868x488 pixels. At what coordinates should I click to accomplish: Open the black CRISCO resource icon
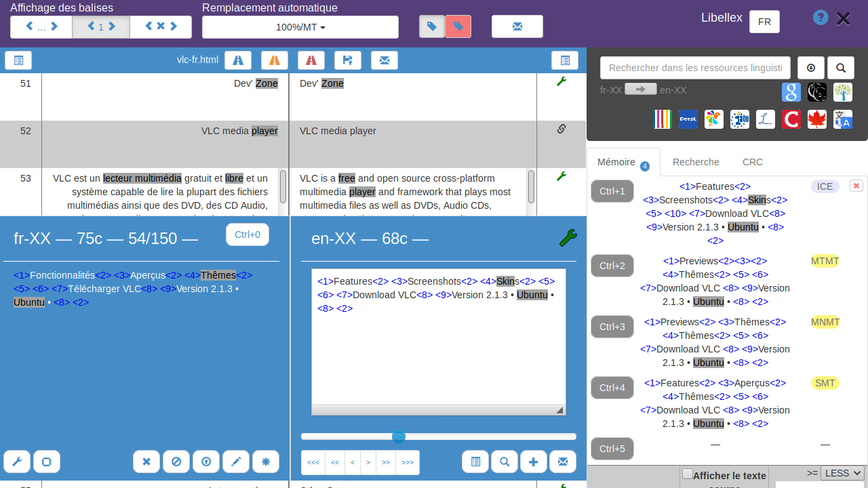[817, 92]
